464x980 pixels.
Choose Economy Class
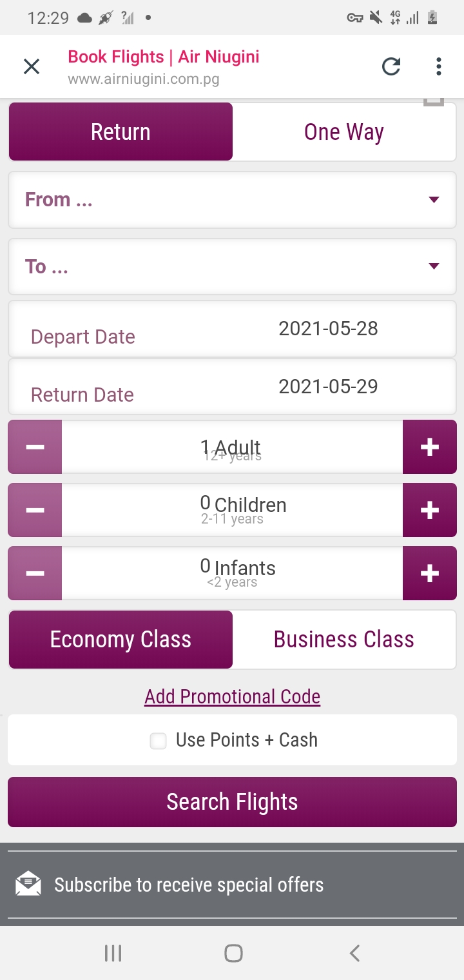click(121, 640)
